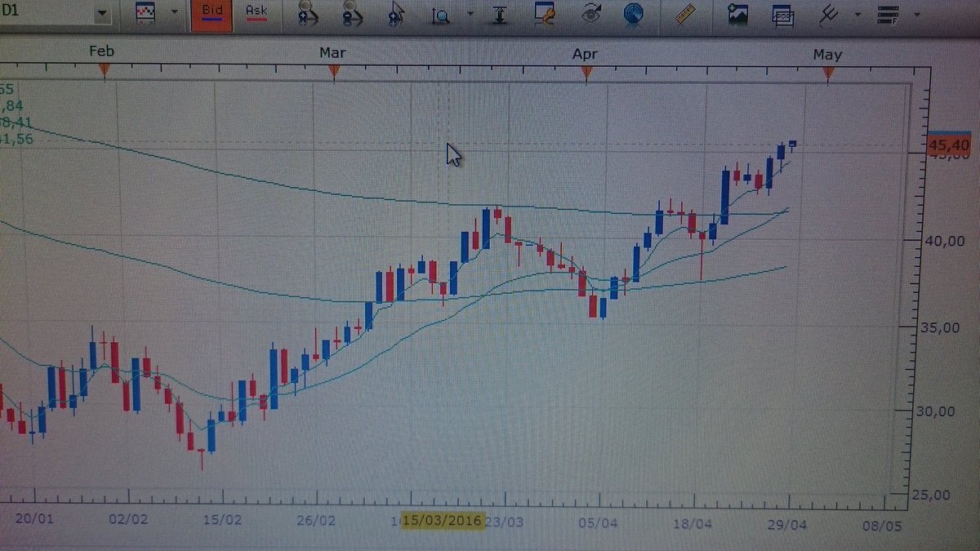Select the ruler measuring tool

click(x=686, y=13)
